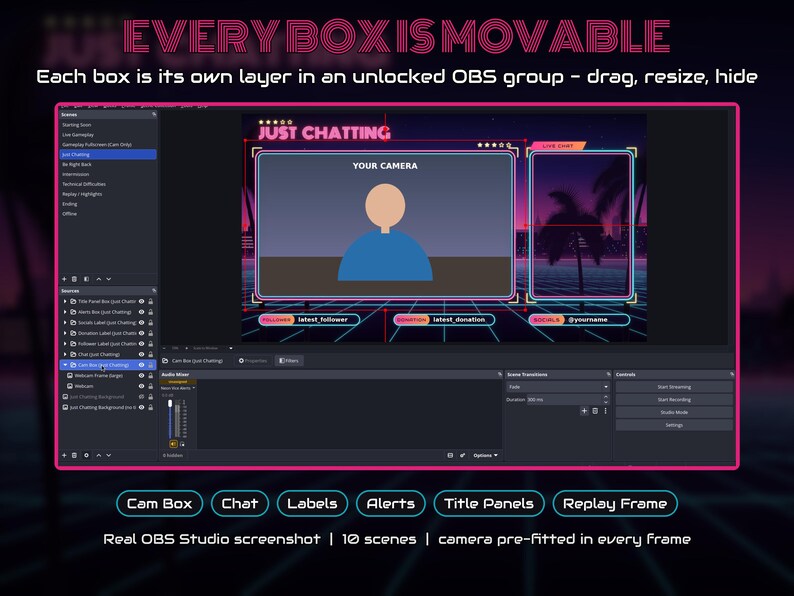Add a scene transition with the plus icon
Viewport: 794px width, 596px height.
[584, 411]
